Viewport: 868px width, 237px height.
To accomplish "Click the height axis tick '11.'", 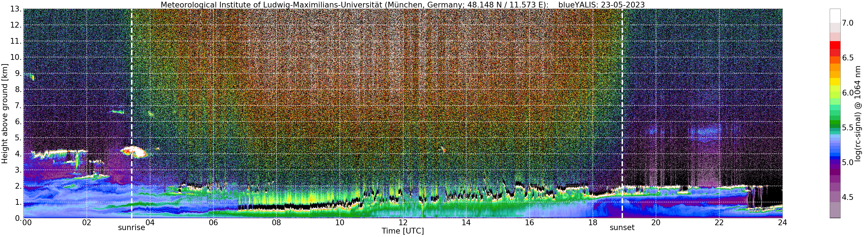I will pos(16,41).
